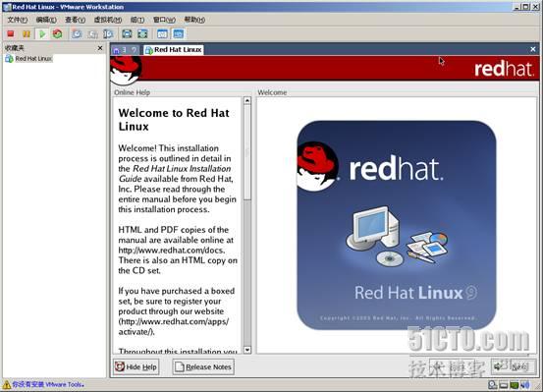Click the yellow warning triangle in the status bar
Viewport: 543px width, 392px height.
(x=7, y=384)
